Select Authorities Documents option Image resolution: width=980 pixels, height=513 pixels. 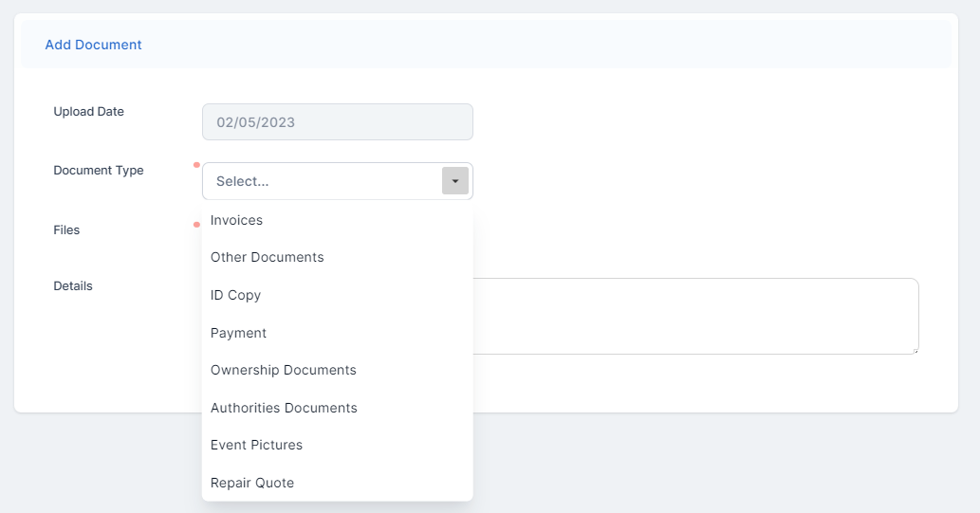(284, 408)
